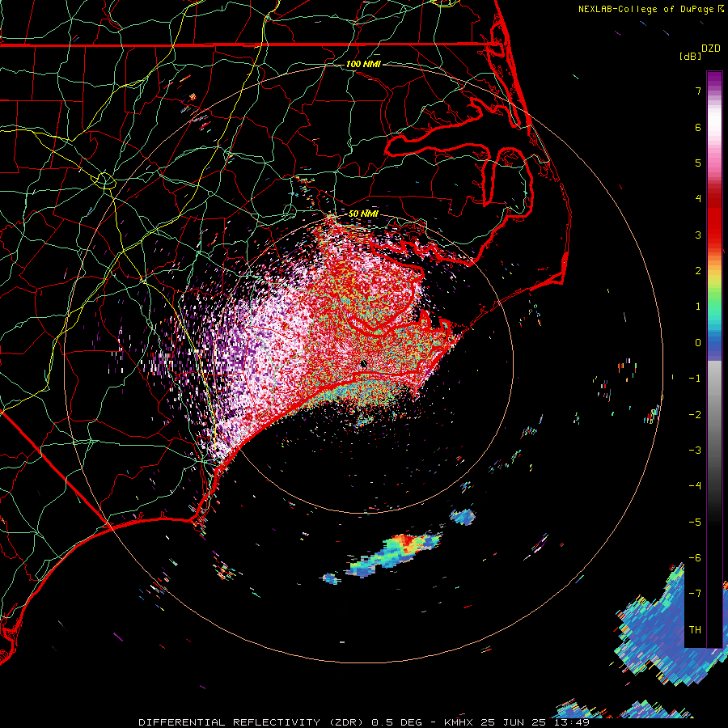Click the 0.5 DEG elevation text

click(x=396, y=722)
